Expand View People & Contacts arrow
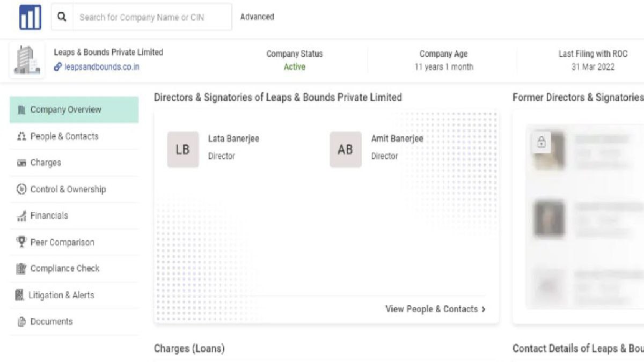Screen dimensions: 644x362 484,309
